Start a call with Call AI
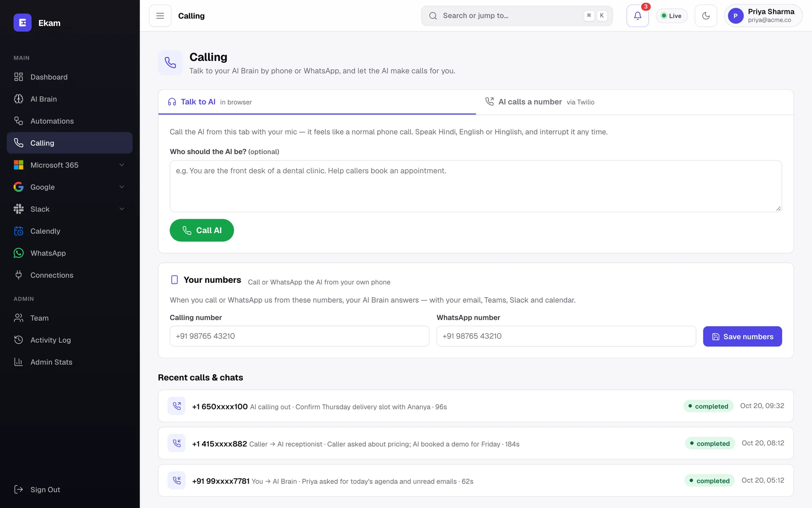This screenshot has width=812, height=508. 202,230
